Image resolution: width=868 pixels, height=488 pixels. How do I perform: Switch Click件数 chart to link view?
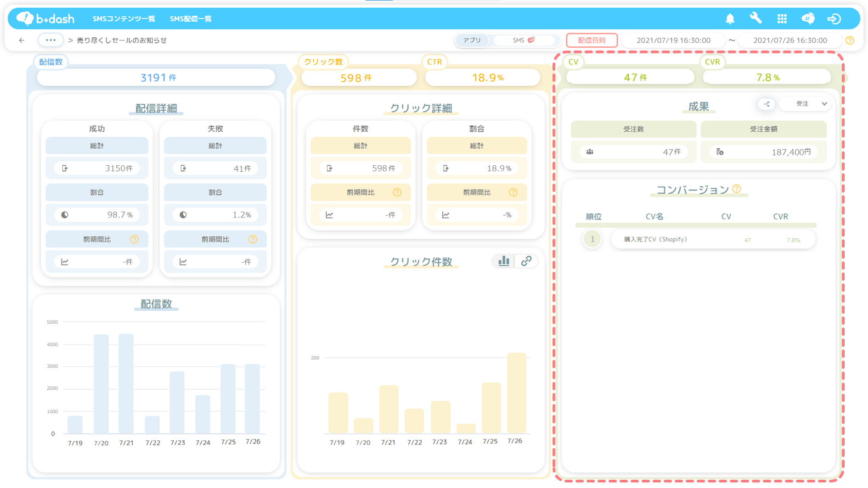click(526, 261)
